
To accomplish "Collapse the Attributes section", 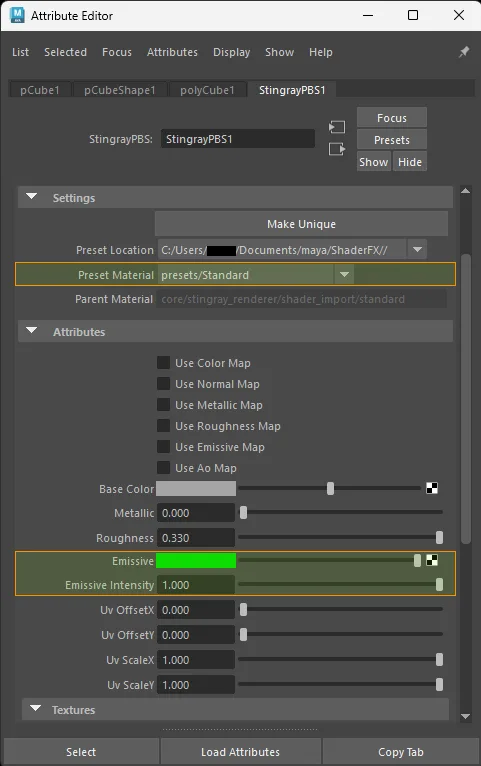I will (x=32, y=331).
